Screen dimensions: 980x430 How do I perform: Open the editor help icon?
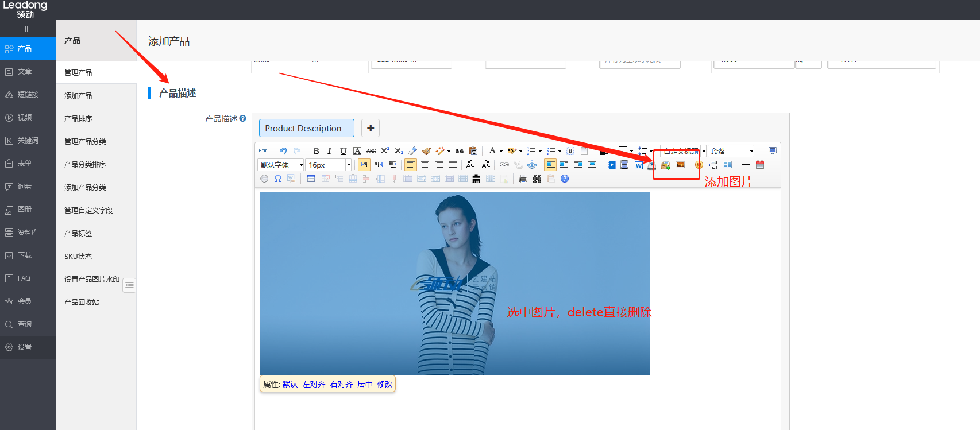tap(565, 179)
